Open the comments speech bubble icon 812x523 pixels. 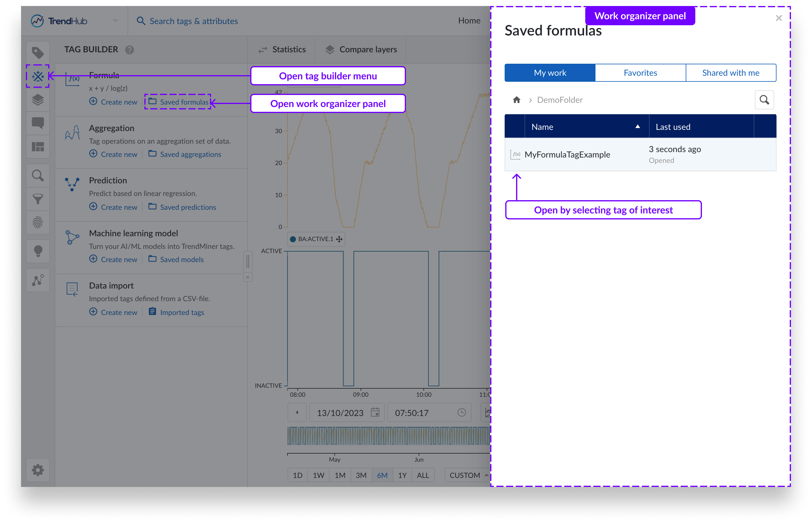pos(38,123)
